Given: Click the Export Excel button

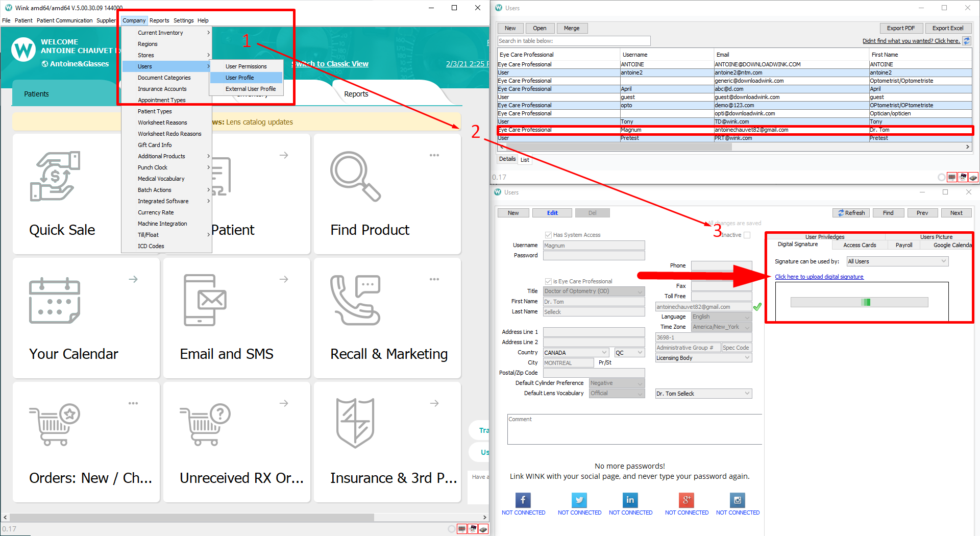Looking at the screenshot, I should (x=948, y=28).
